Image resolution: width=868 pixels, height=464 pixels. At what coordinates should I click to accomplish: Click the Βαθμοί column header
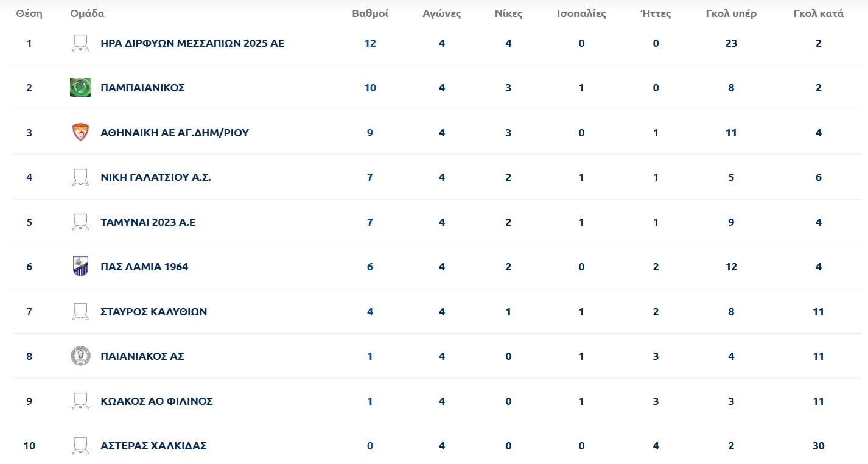370,13
